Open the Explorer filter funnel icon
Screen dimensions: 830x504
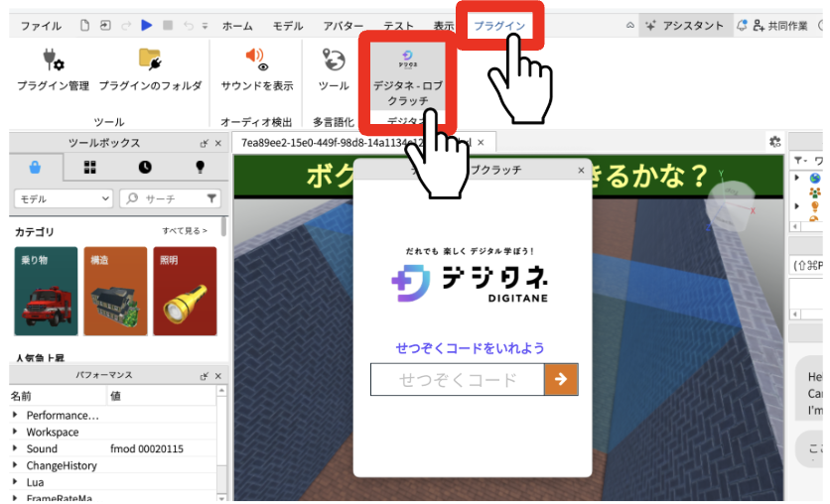pyautogui.click(x=799, y=161)
